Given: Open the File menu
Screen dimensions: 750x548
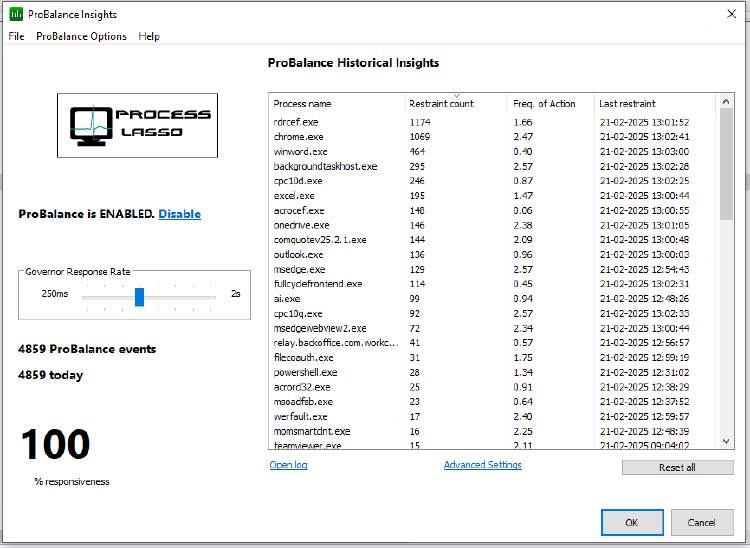Looking at the screenshot, I should [16, 37].
